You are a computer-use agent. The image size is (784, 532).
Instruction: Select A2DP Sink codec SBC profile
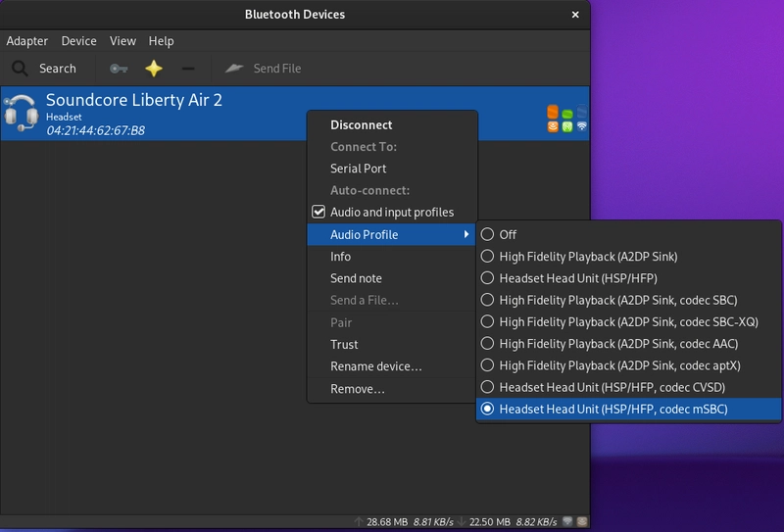(628, 300)
